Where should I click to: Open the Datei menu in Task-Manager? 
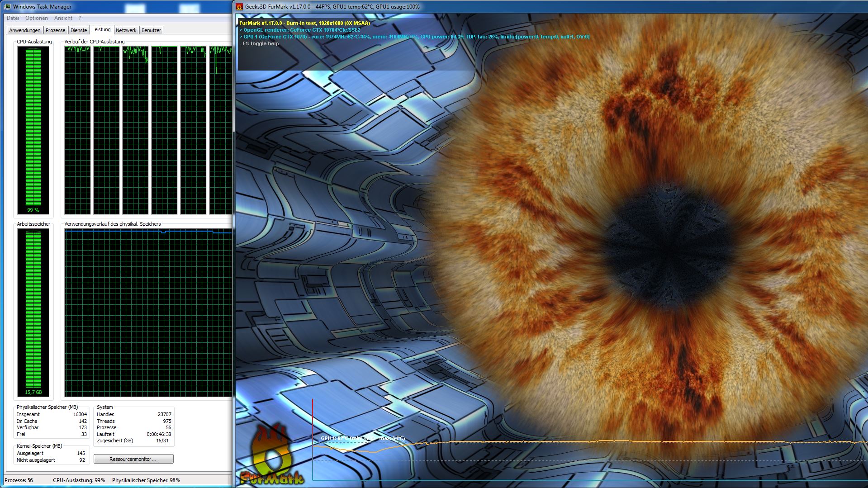point(13,18)
